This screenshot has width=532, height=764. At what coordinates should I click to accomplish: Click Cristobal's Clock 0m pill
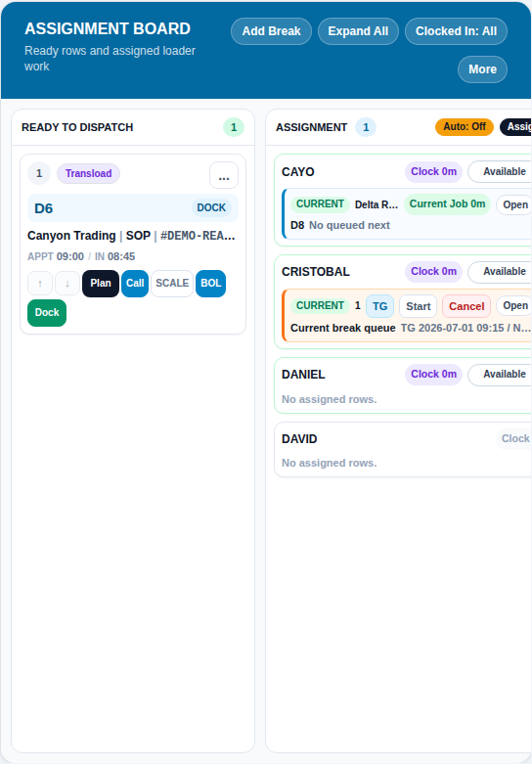(433, 271)
